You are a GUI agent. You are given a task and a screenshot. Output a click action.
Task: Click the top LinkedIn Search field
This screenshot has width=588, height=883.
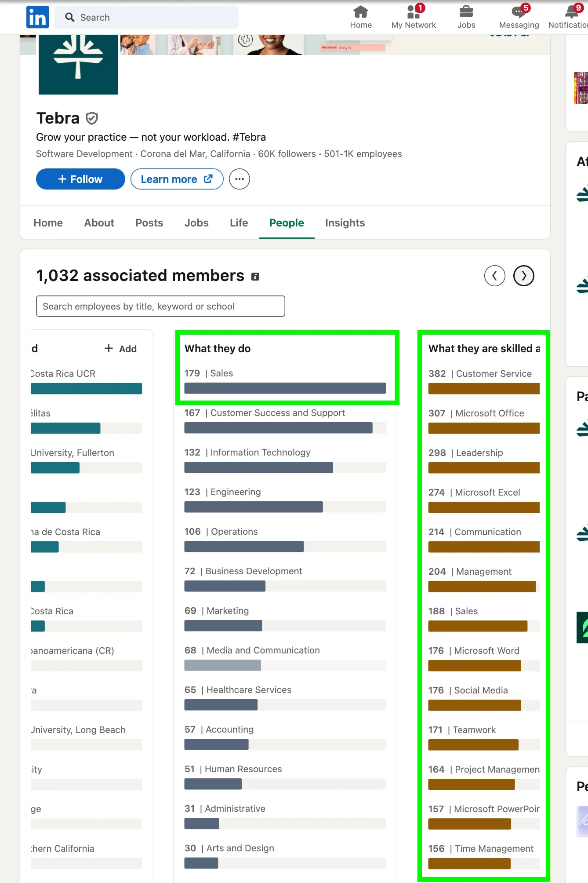click(146, 17)
